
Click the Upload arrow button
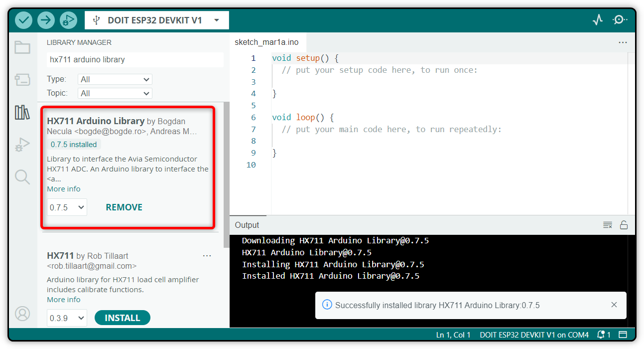[46, 20]
